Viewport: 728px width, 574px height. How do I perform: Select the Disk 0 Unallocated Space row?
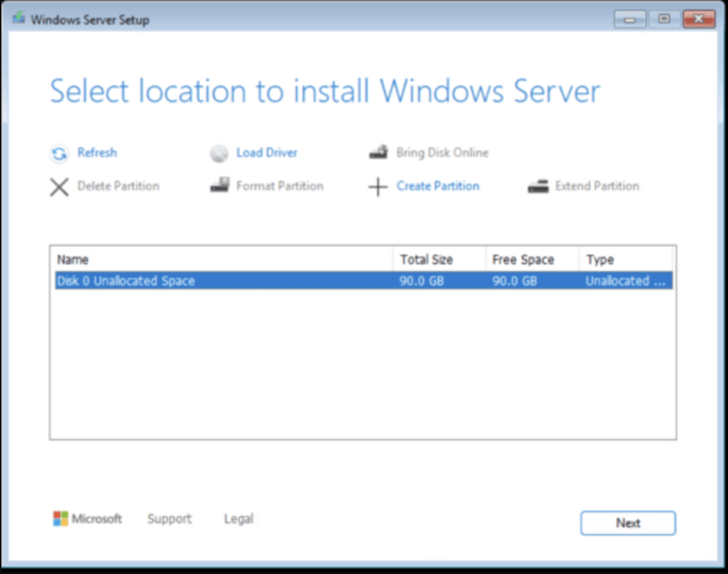point(364,281)
